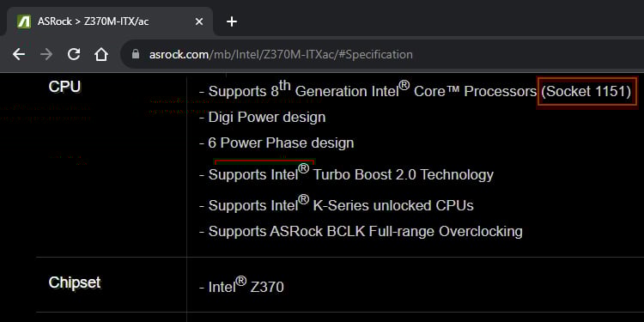Click the K-Series unlocked CPUs line
The width and height of the screenshot is (644, 322).
(337, 204)
